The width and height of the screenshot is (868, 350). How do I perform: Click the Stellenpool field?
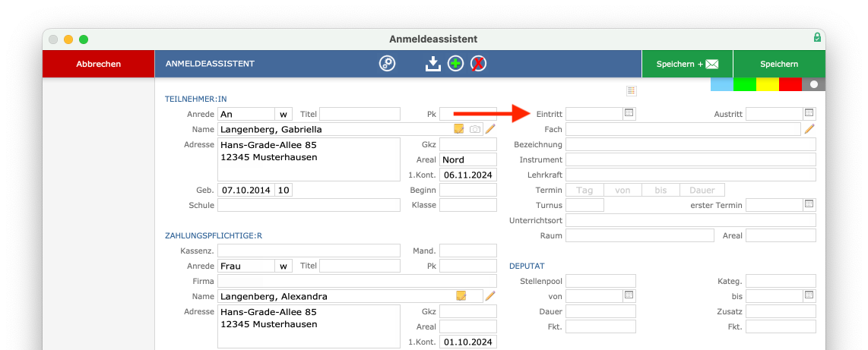(x=600, y=281)
